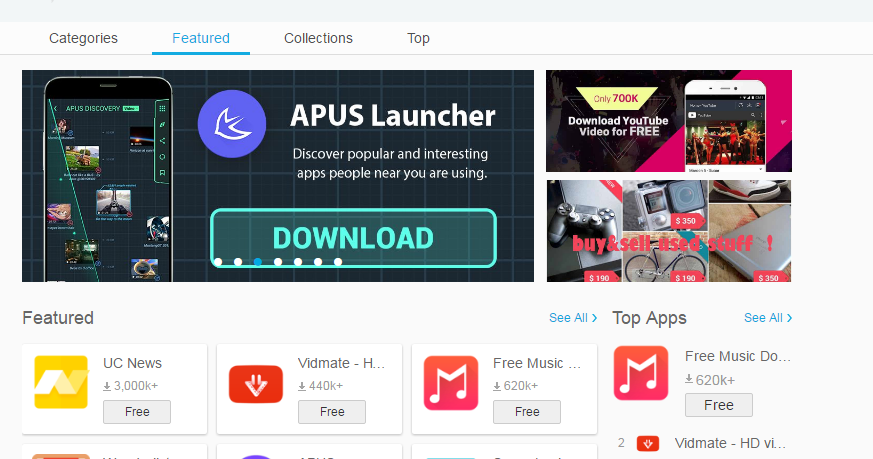
Task: Select the sixth carousel dot
Action: [318, 262]
